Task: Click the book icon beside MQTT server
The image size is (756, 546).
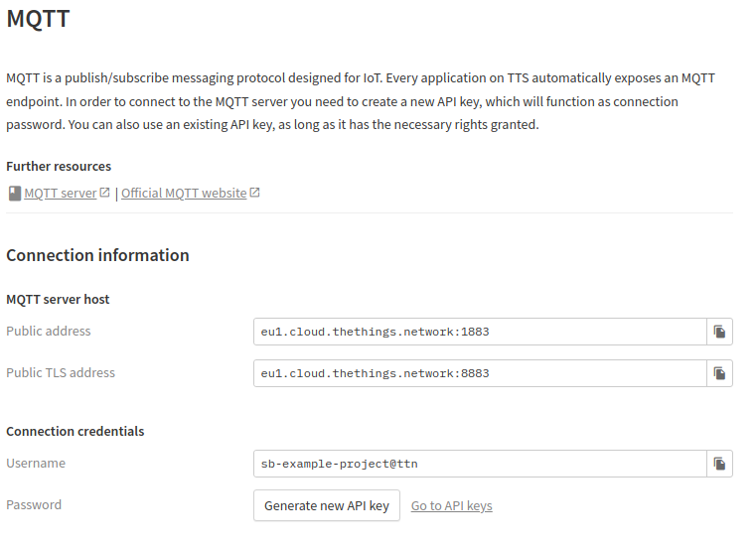Action: tap(14, 194)
